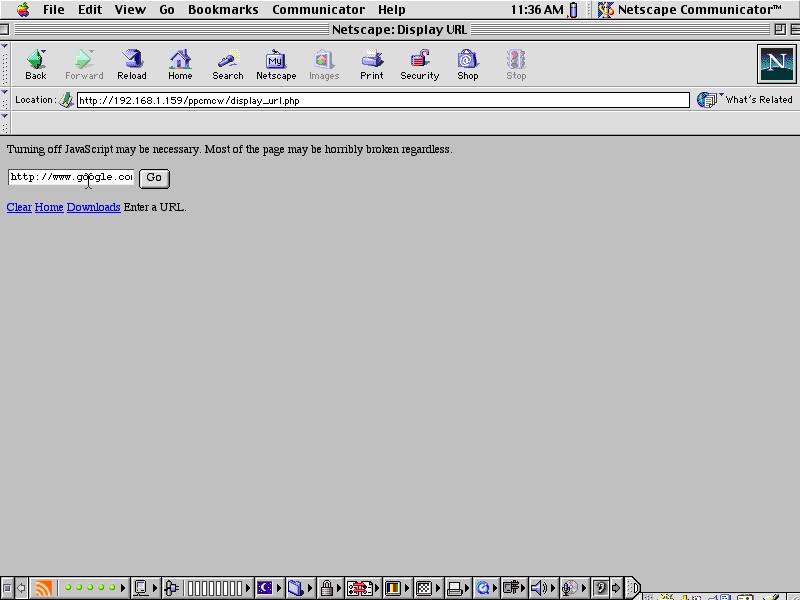Click the Remote Access control strip module
This screenshot has height=600, width=800.
pos(514,588)
